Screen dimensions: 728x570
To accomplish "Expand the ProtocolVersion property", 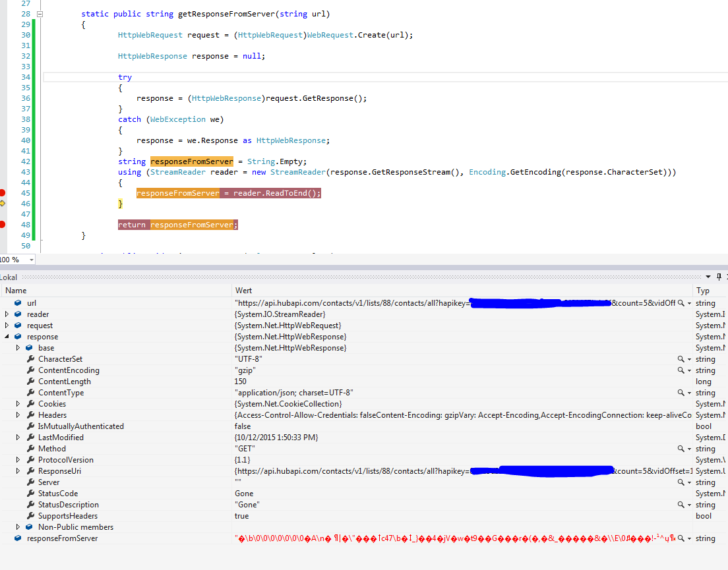I will click(18, 459).
